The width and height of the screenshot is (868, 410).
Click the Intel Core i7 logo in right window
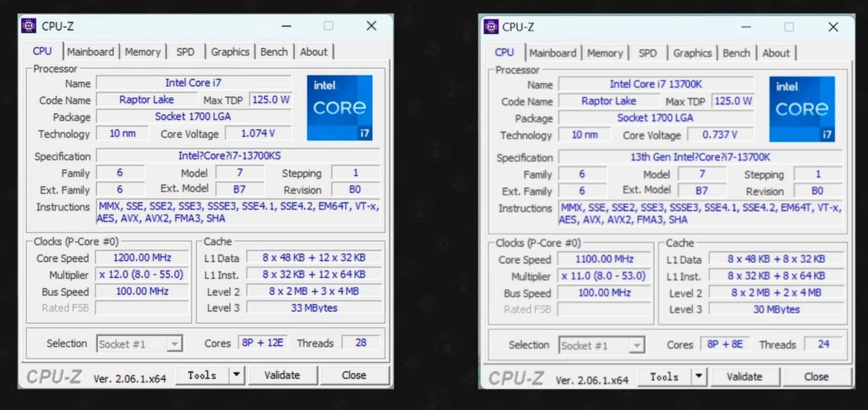pyautogui.click(x=802, y=109)
